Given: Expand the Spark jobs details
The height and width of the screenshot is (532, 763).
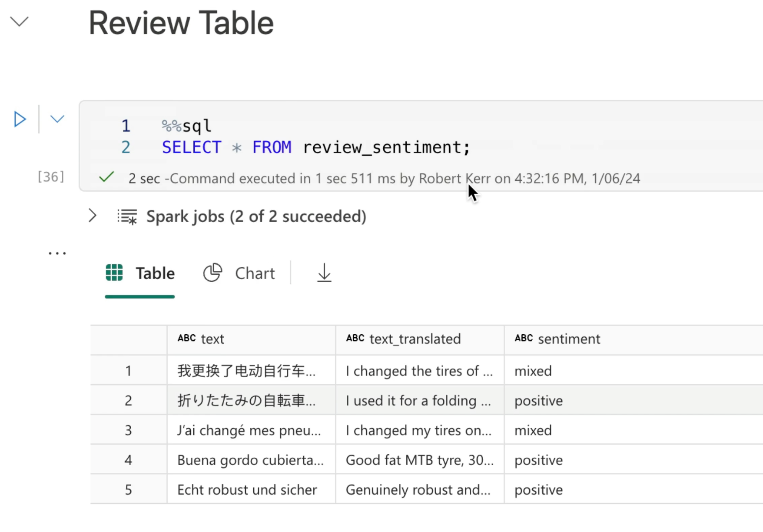Looking at the screenshot, I should pyautogui.click(x=93, y=216).
